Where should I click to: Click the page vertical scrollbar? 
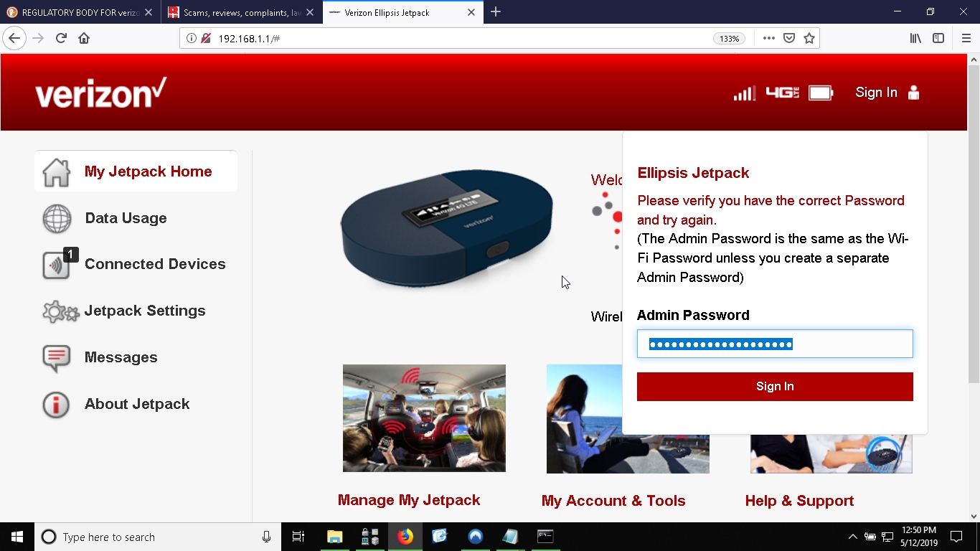(x=974, y=225)
